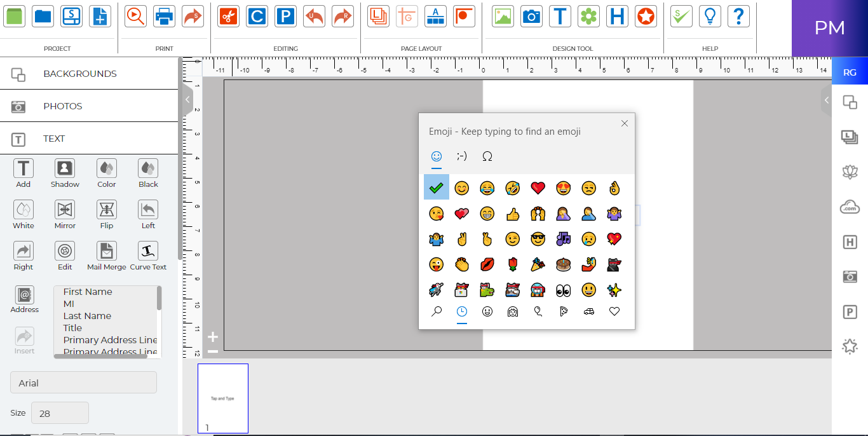
Task: Zoom in canvas with plus button
Action: [213, 337]
